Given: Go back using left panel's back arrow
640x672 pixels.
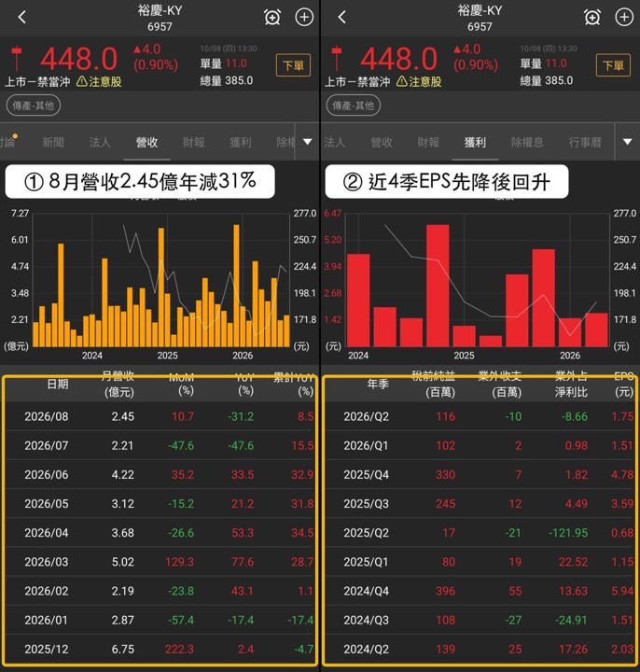Looking at the screenshot, I should coord(22,17).
